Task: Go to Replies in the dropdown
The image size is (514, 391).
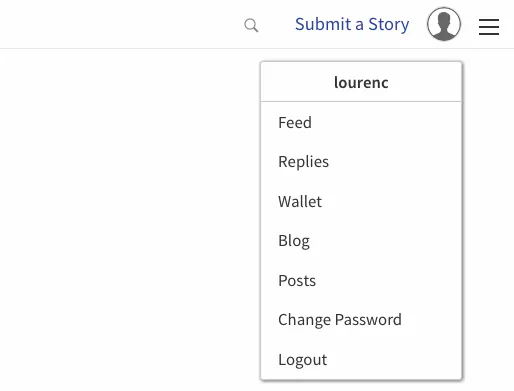Action: coord(361,162)
